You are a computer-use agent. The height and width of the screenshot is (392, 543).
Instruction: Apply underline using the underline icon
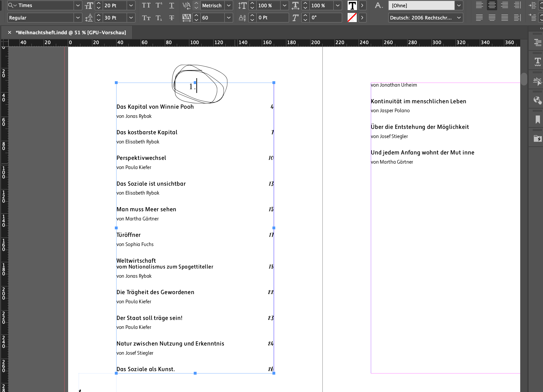coord(172,5)
